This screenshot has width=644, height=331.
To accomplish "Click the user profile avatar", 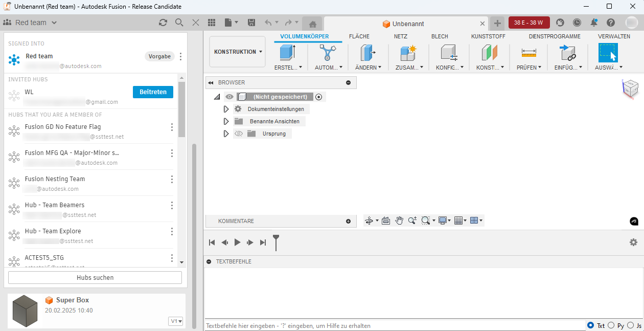I will (x=632, y=23).
